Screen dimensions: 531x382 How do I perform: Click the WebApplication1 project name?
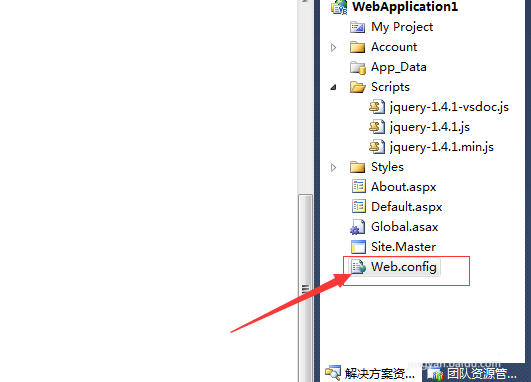coord(405,7)
